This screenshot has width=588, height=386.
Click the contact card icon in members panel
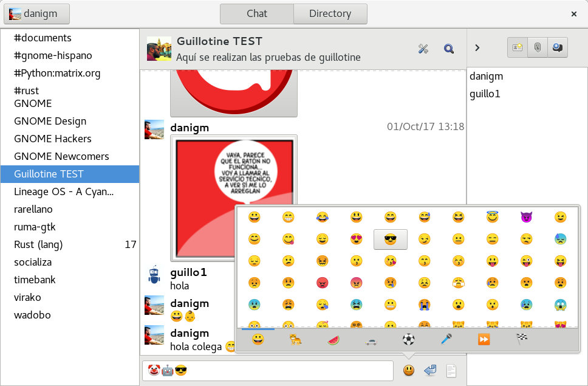pyautogui.click(x=518, y=47)
